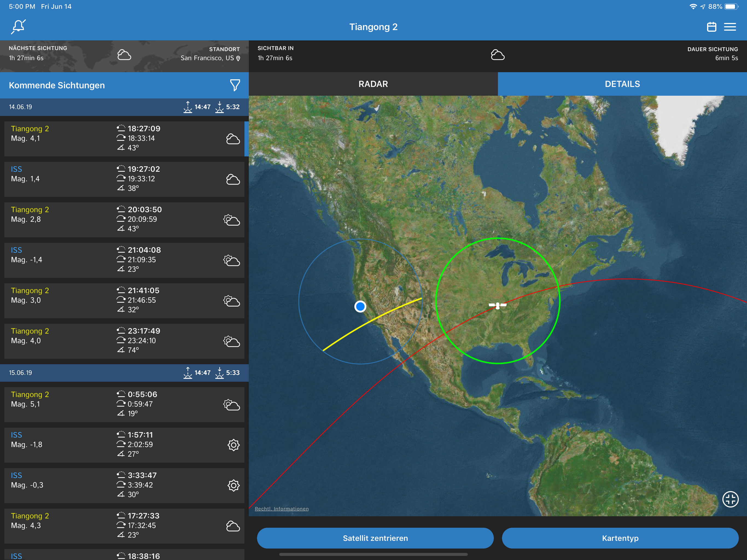This screenshot has height=560, width=747.
Task: Select Tiangong 2 pass at 21:41:05
Action: 124,301
